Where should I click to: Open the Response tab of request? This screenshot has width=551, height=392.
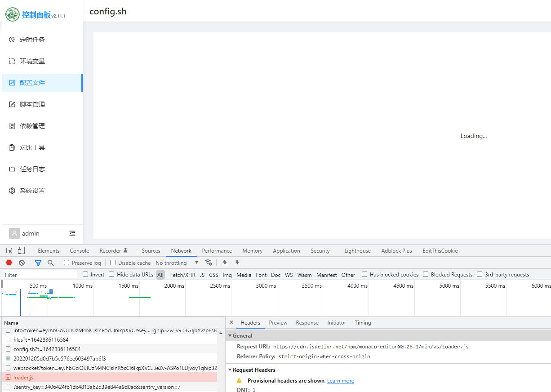(307, 323)
